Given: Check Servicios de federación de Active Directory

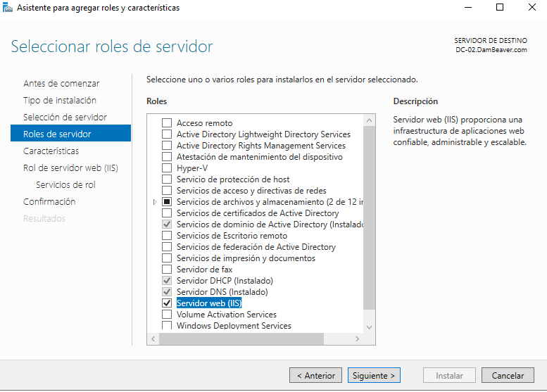Looking at the screenshot, I should click(x=167, y=246).
